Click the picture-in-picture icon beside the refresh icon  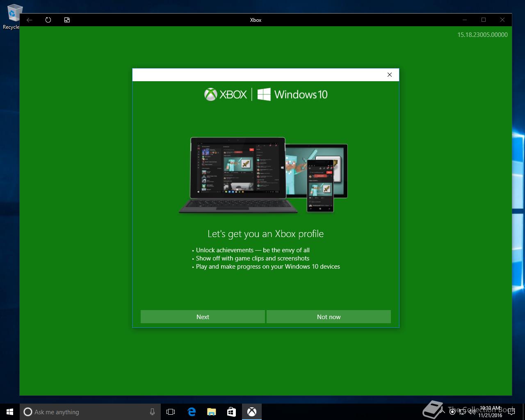pyautogui.click(x=67, y=20)
